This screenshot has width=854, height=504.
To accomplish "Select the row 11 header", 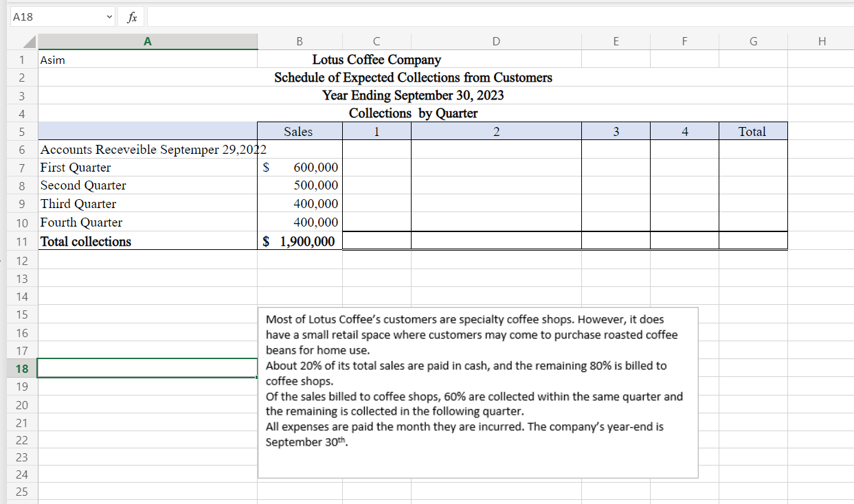I will point(22,242).
